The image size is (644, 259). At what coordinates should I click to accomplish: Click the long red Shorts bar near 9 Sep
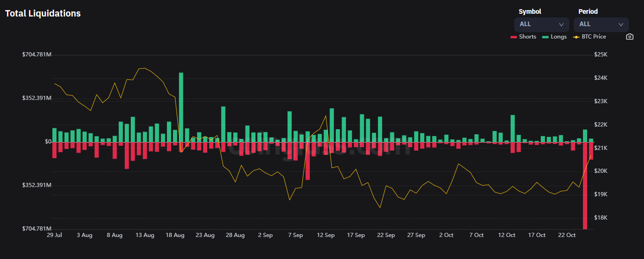[307, 160]
